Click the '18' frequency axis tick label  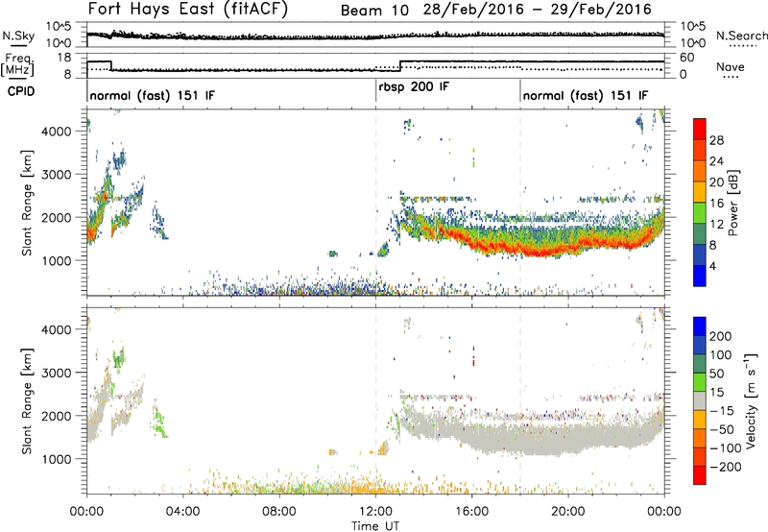[64, 58]
